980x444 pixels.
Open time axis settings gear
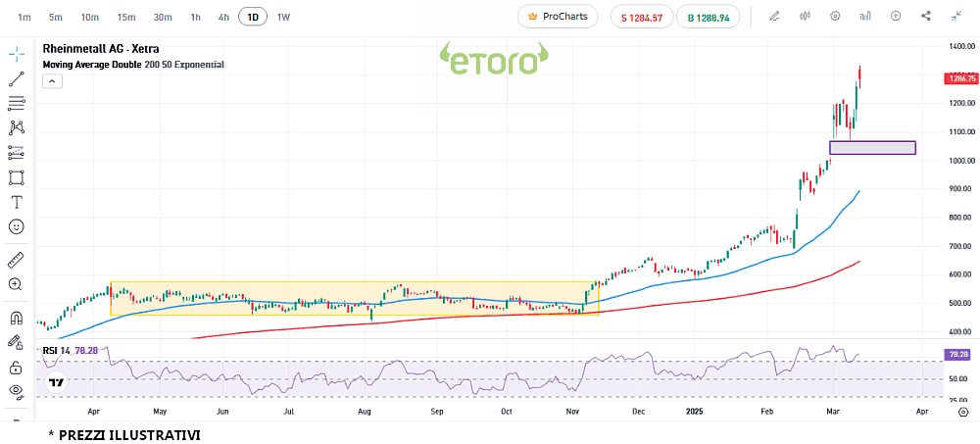tap(963, 412)
